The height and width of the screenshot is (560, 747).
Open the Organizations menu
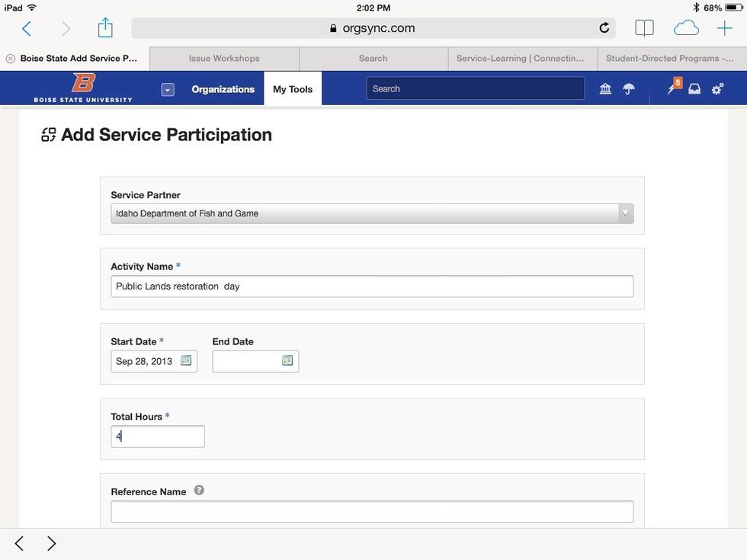coord(223,89)
